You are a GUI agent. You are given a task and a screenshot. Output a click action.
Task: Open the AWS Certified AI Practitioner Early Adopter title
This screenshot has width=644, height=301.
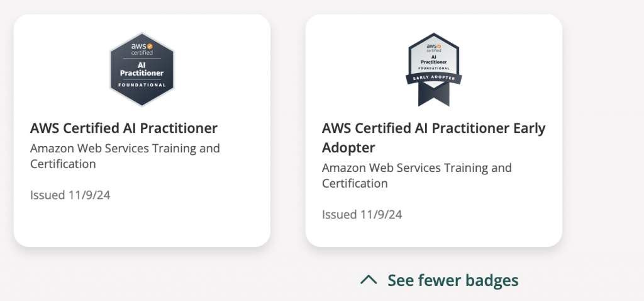click(x=433, y=128)
